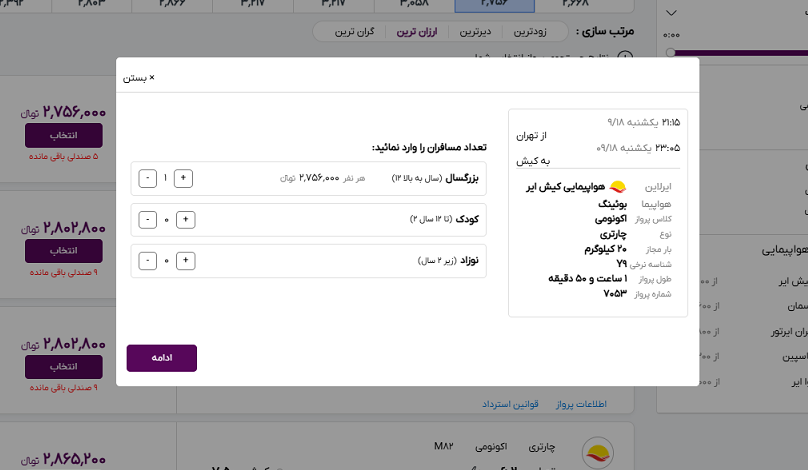Click چارتری label on bottom flight card
The height and width of the screenshot is (470, 808).
pos(542,447)
